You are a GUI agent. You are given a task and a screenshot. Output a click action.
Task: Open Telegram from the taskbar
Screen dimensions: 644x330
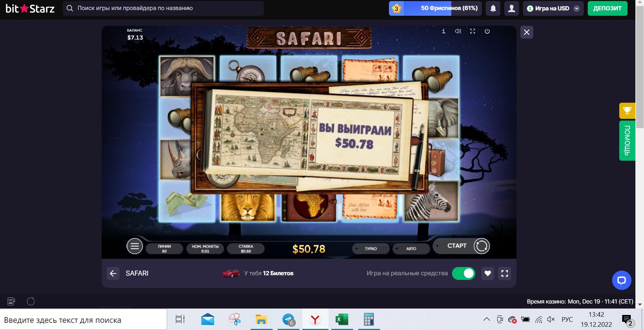(x=288, y=319)
